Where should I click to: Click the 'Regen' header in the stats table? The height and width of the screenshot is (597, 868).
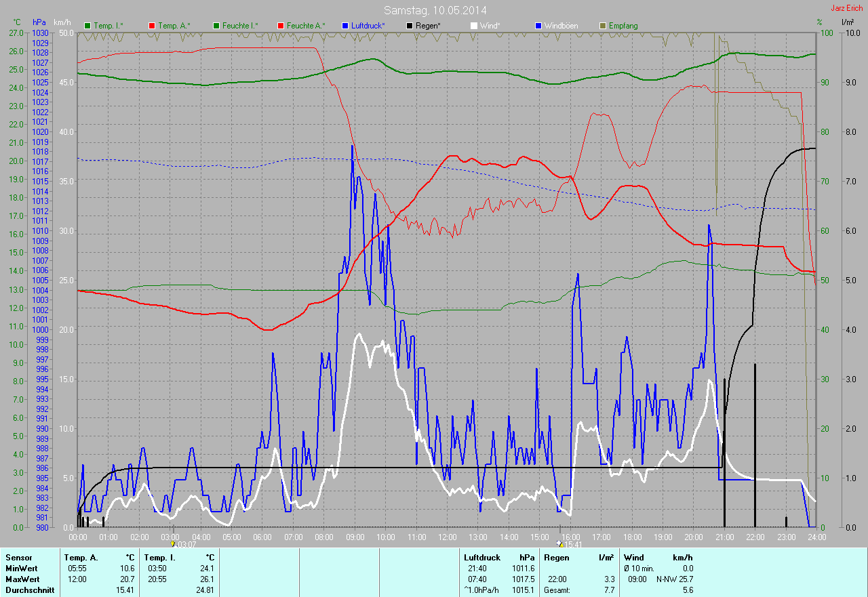point(555,558)
